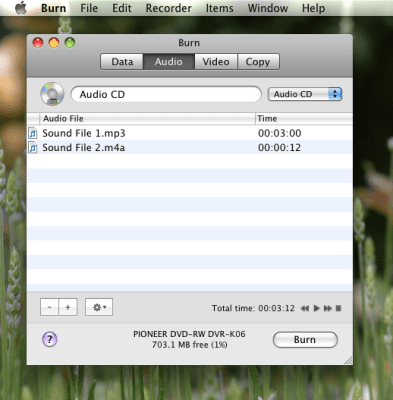Open the Recorder menu

pyautogui.click(x=169, y=8)
